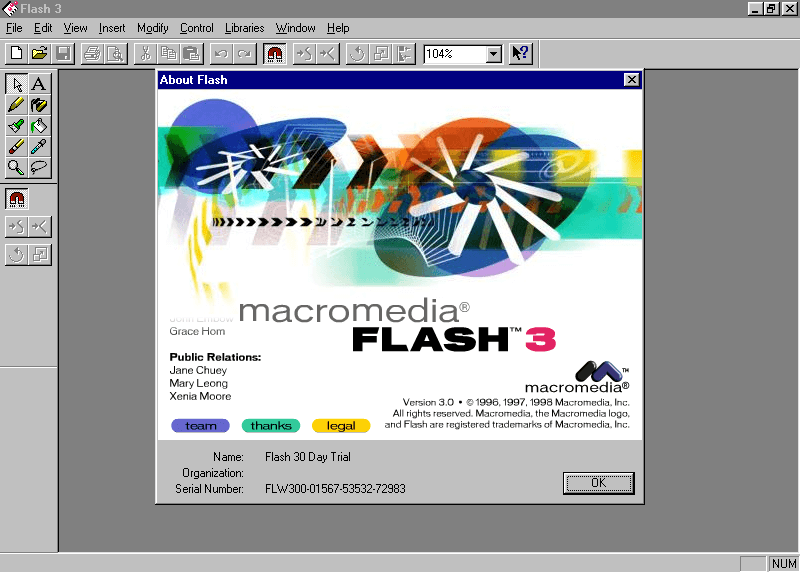The width and height of the screenshot is (800, 572).
Task: Select the Paint Bucket tool
Action: pyautogui.click(x=39, y=126)
